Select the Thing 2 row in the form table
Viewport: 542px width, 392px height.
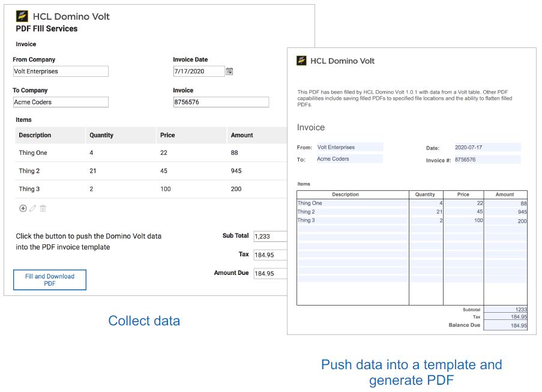151,170
